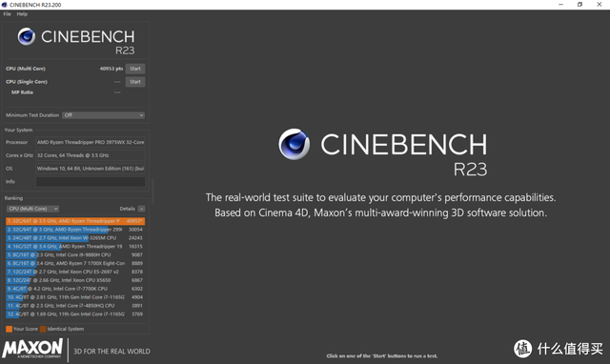Click the Cinebench app icon in title bar
This screenshot has height=364, width=610.
(x=4, y=5)
